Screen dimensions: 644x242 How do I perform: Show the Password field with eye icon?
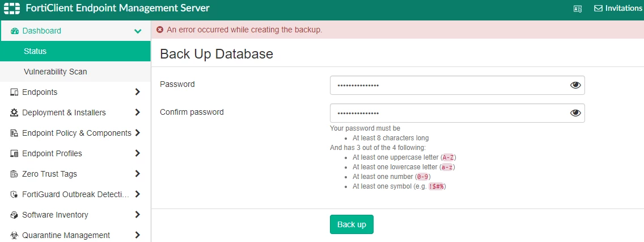(x=575, y=85)
